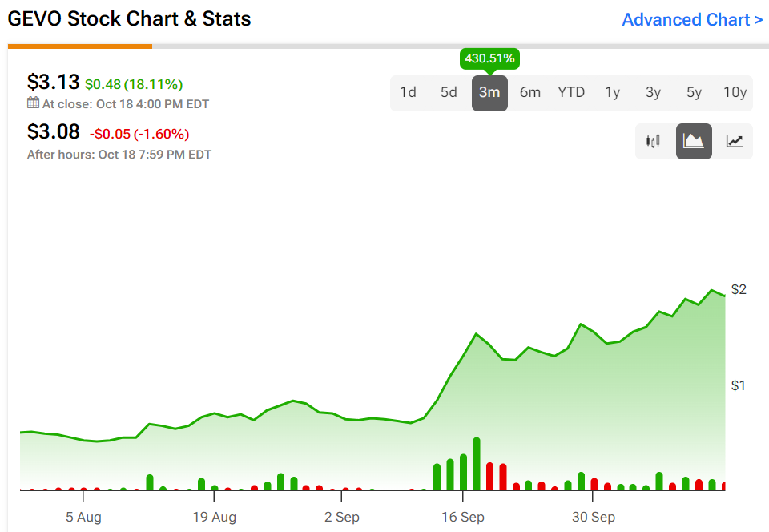Image resolution: width=769 pixels, height=532 pixels.
Task: Click the 18.11% daily change value
Action: coord(153,84)
